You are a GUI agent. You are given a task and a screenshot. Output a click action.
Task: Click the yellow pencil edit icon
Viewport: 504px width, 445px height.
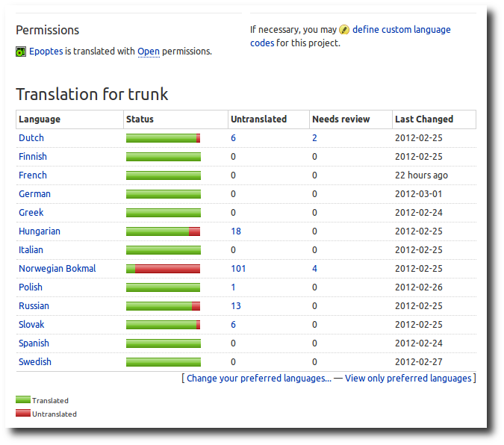tap(344, 30)
